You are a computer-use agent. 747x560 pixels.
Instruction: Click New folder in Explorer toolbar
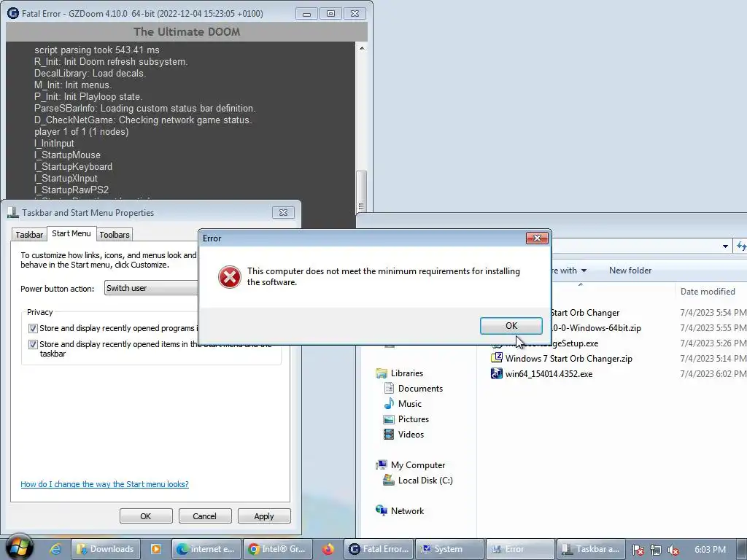630,271
